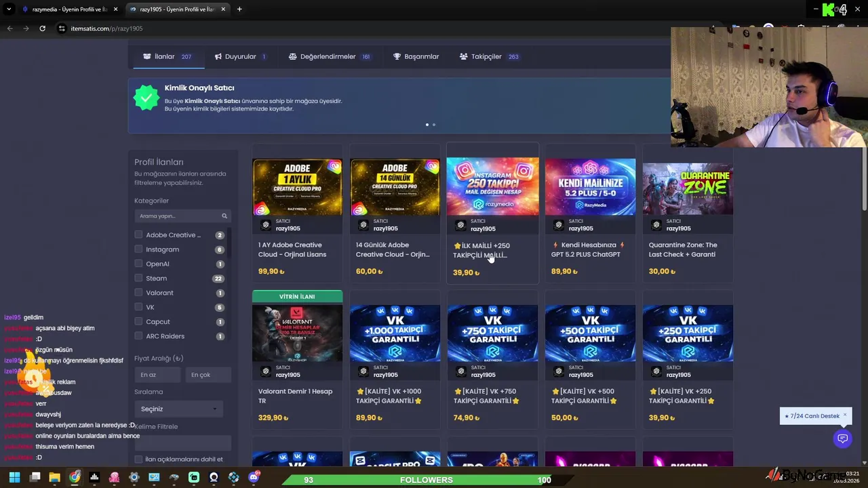Open the Başarımlar tab
This screenshot has width=868, height=488.
[416, 57]
